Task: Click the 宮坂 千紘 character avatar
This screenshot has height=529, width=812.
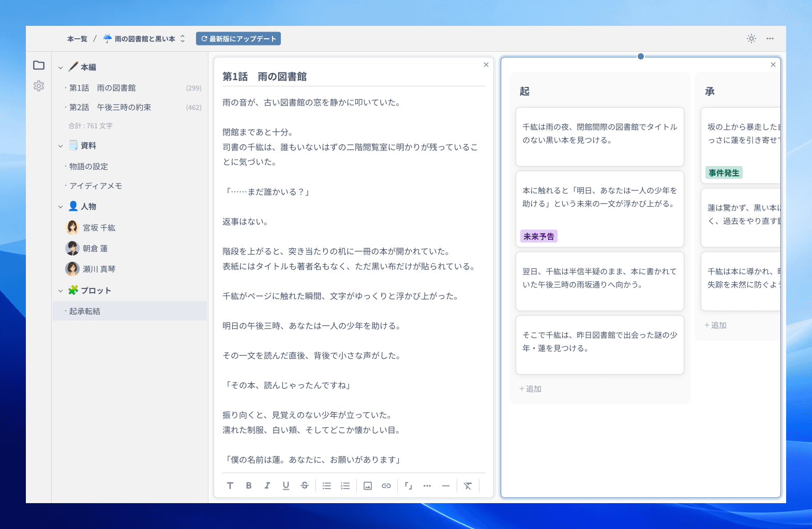Action: [x=72, y=228]
